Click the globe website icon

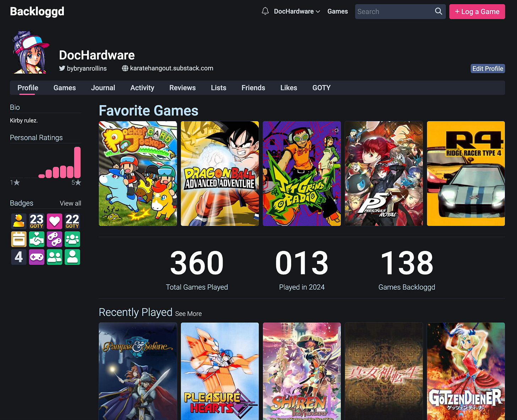[125, 68]
